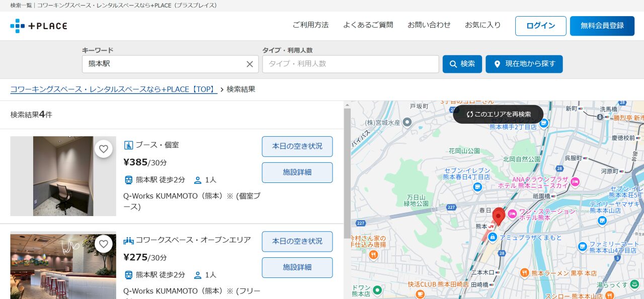Clear the 熊本駅 keyword with the X icon
This screenshot has height=299, width=644.
(250, 64)
